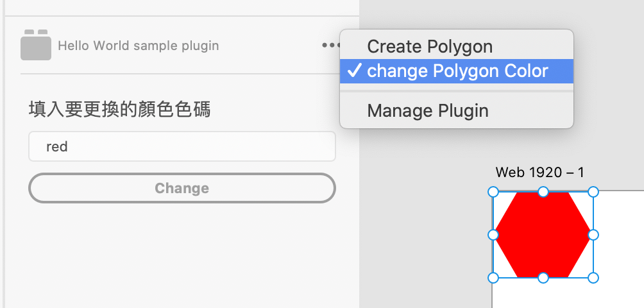Click the top-center selection handle of polygon
The height and width of the screenshot is (308, 644).
[x=543, y=192]
